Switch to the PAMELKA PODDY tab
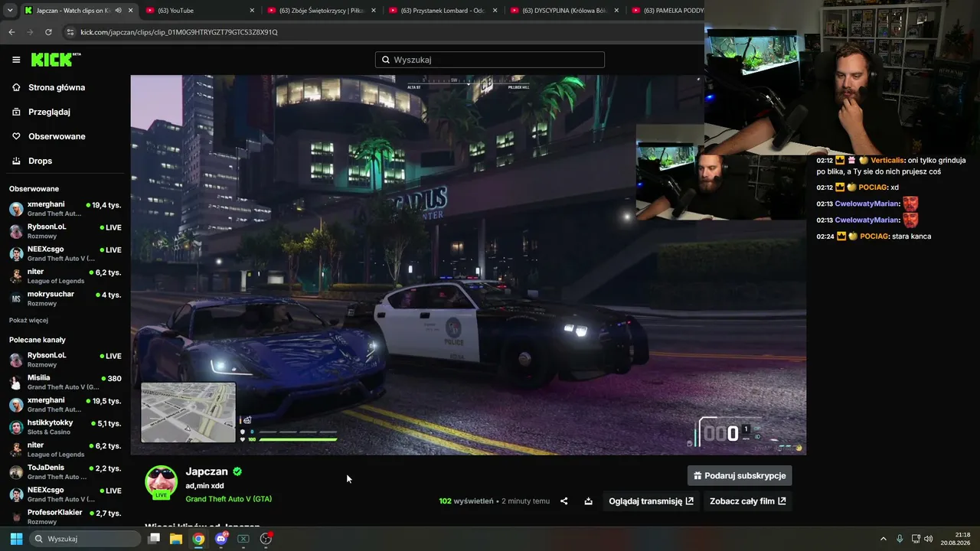980x551 pixels. (666, 11)
